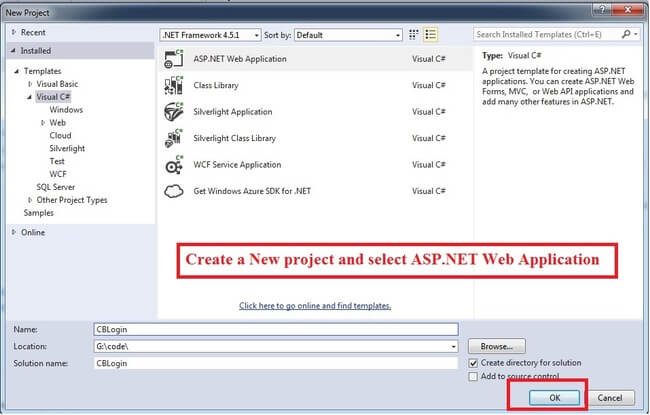This screenshot has height=415, width=650.
Task: Select Test in the templates tree
Action: 57,161
